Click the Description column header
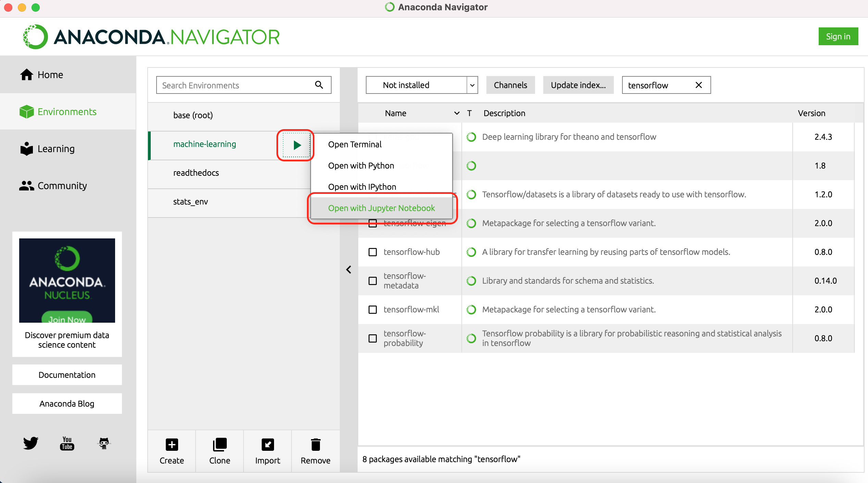Screen dimensions: 868x483 504,113
